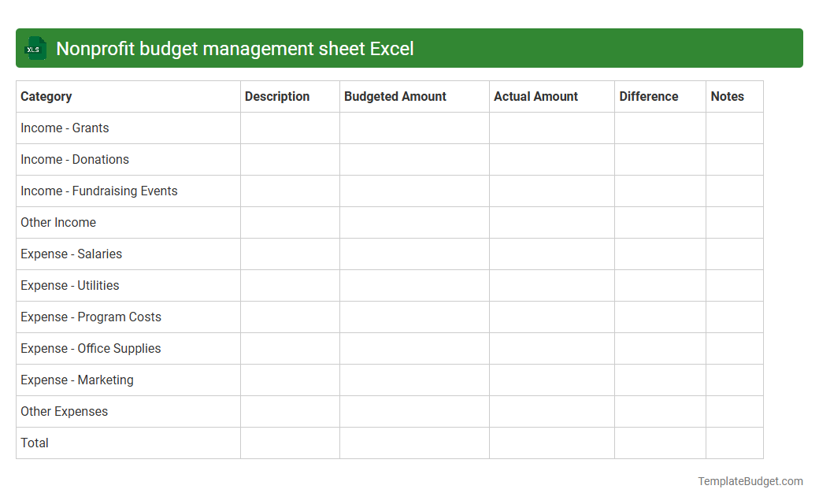Select the Income - Grants row label
This screenshot has width=819, height=504.
(x=65, y=128)
